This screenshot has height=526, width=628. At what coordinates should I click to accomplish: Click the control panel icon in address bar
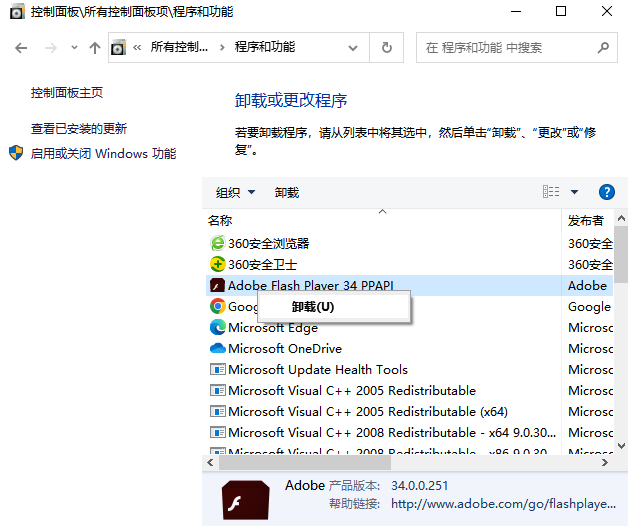(x=118, y=48)
